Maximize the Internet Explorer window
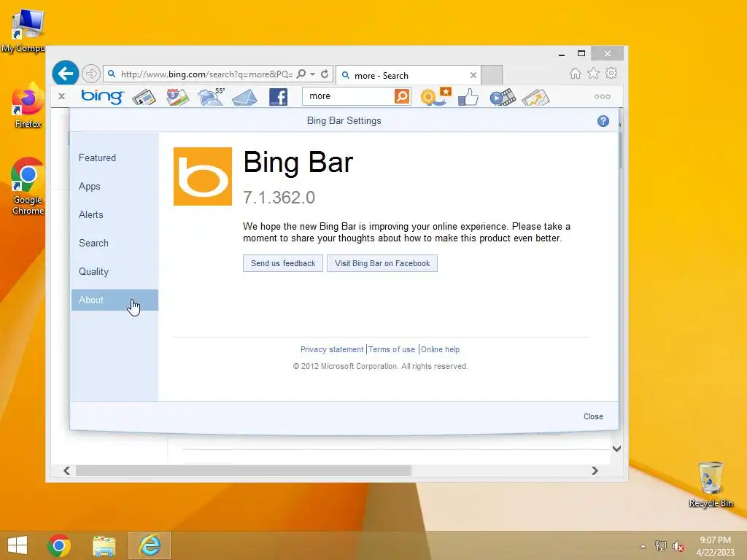747x560 pixels. [581, 53]
